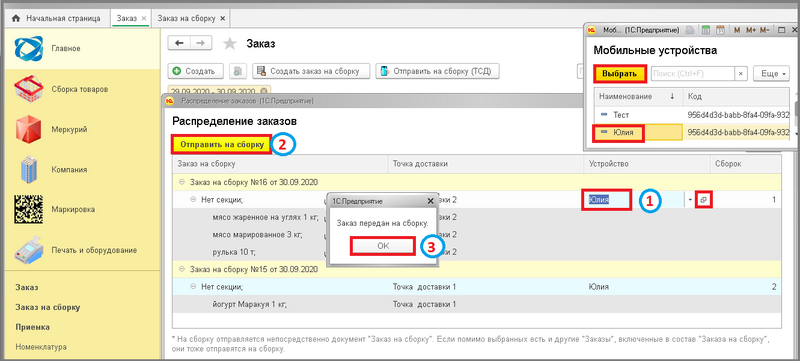Screen dimensions: 800x361
Task: Open the Главное section icon
Action: pyautogui.click(x=29, y=48)
